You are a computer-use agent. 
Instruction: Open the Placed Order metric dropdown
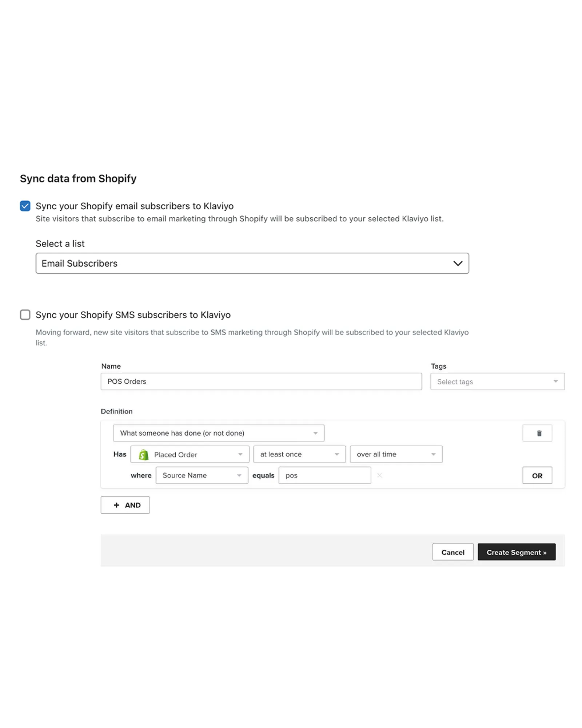point(189,454)
